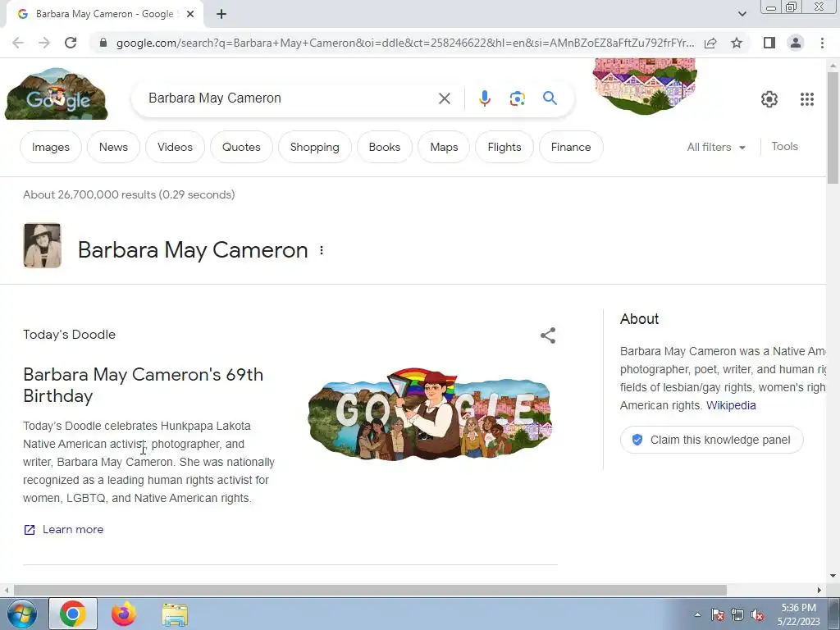Viewport: 840px width, 630px height.
Task: Select the Flights filter chip
Action: coord(504,147)
